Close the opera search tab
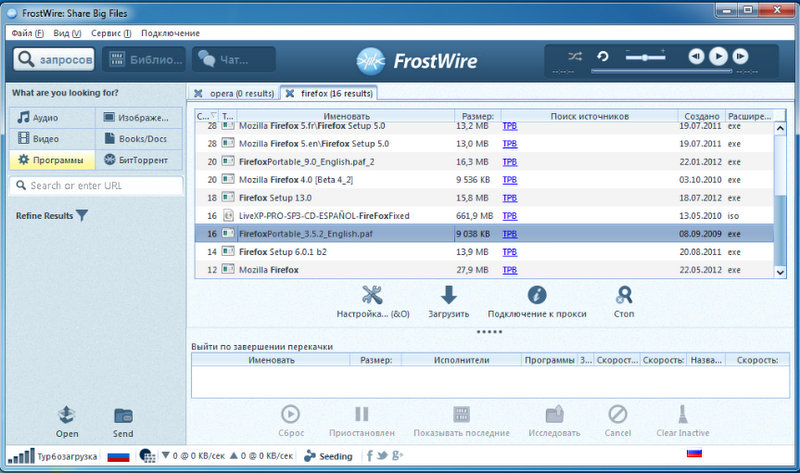Viewport: 800px width, 473px height. pos(198,93)
